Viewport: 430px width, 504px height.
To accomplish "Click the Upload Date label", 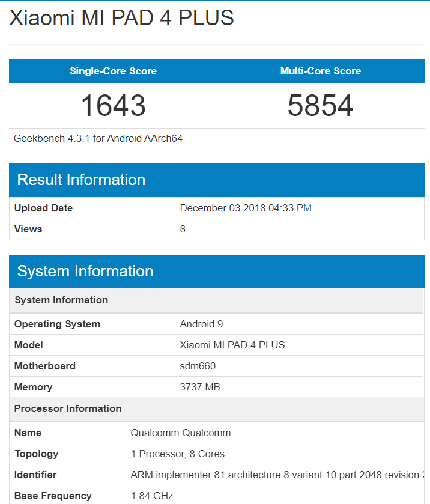I will (43, 208).
